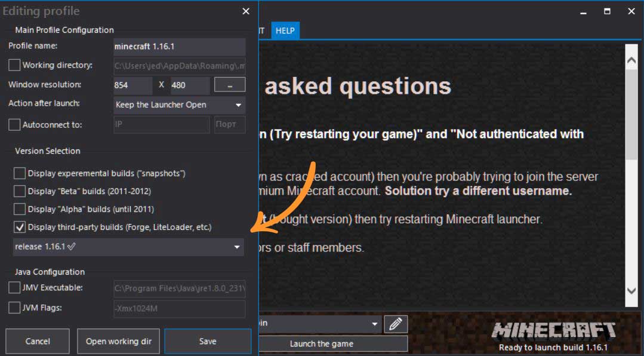Toggle the Autoconnect to checkbox
644x356 pixels.
coord(14,125)
